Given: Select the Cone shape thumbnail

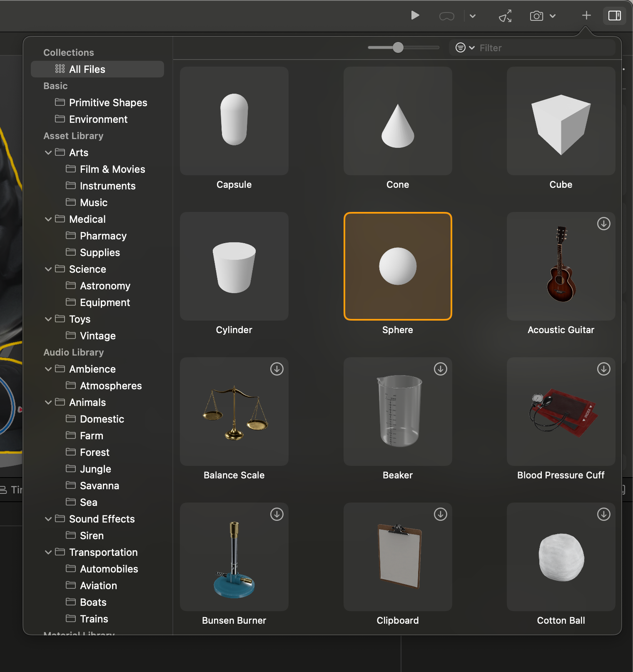Looking at the screenshot, I should coord(398,121).
